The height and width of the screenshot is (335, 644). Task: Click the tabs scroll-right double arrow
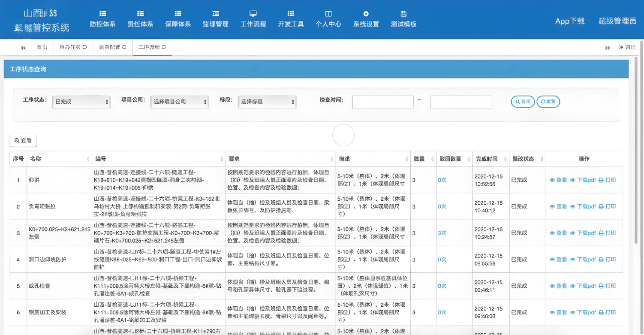pos(608,48)
